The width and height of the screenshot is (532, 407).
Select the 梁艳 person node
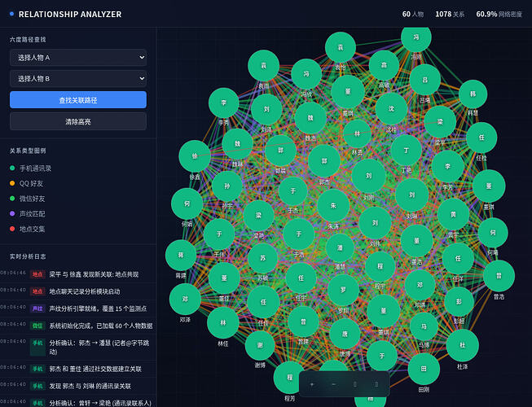258,216
